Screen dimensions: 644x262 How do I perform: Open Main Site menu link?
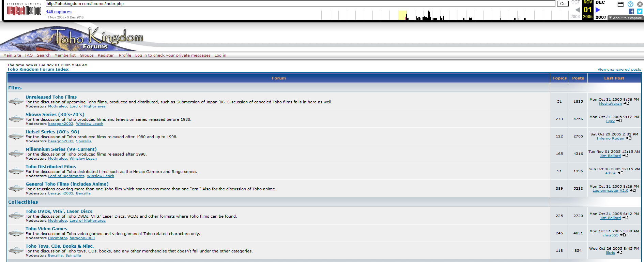point(12,55)
